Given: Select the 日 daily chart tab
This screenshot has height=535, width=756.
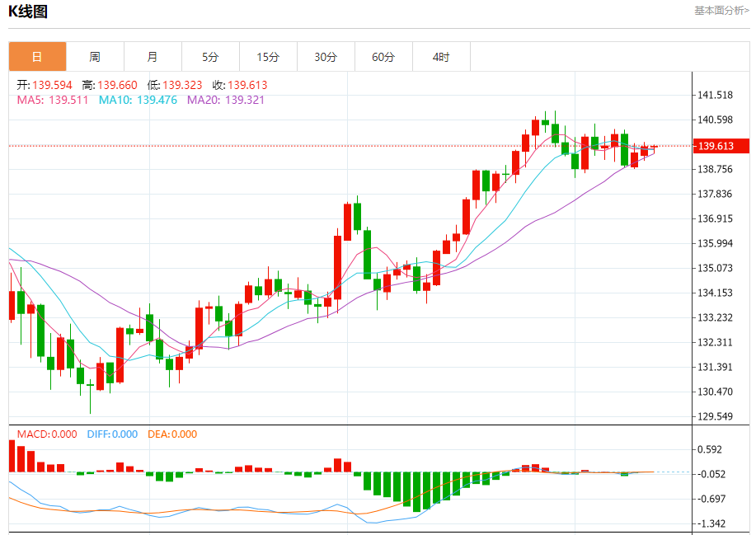Looking at the screenshot, I should (x=37, y=57).
